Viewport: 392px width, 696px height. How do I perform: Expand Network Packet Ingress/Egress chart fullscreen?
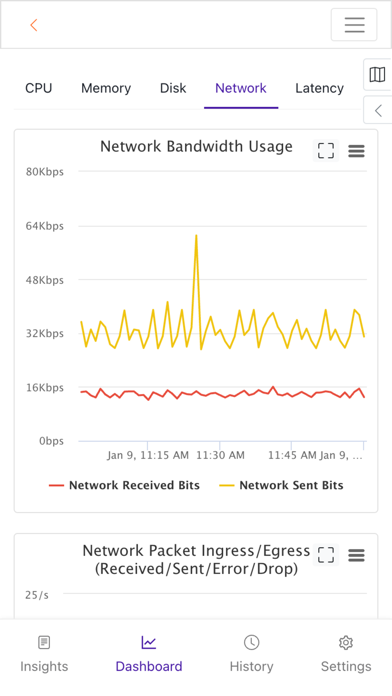[326, 555]
